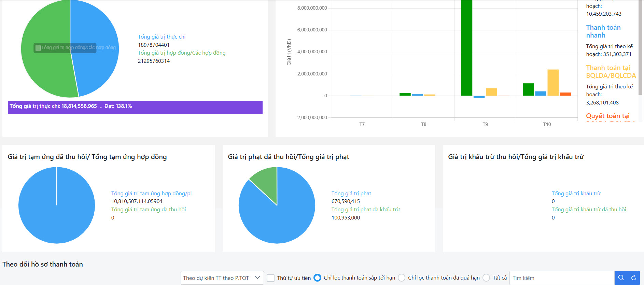The image size is (644, 285).
Task: Click the purple 'Tổng giá trị thực chi' progress bar
Action: pyautogui.click(x=135, y=107)
